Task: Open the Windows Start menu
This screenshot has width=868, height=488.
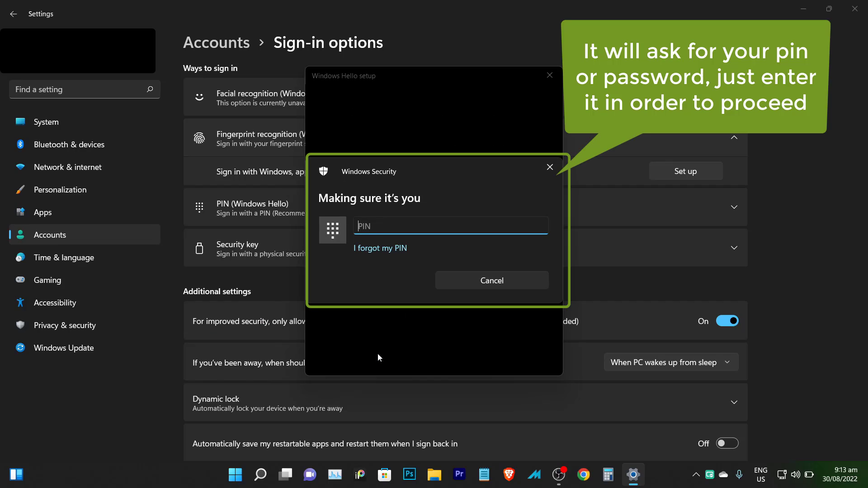Action: tap(235, 474)
